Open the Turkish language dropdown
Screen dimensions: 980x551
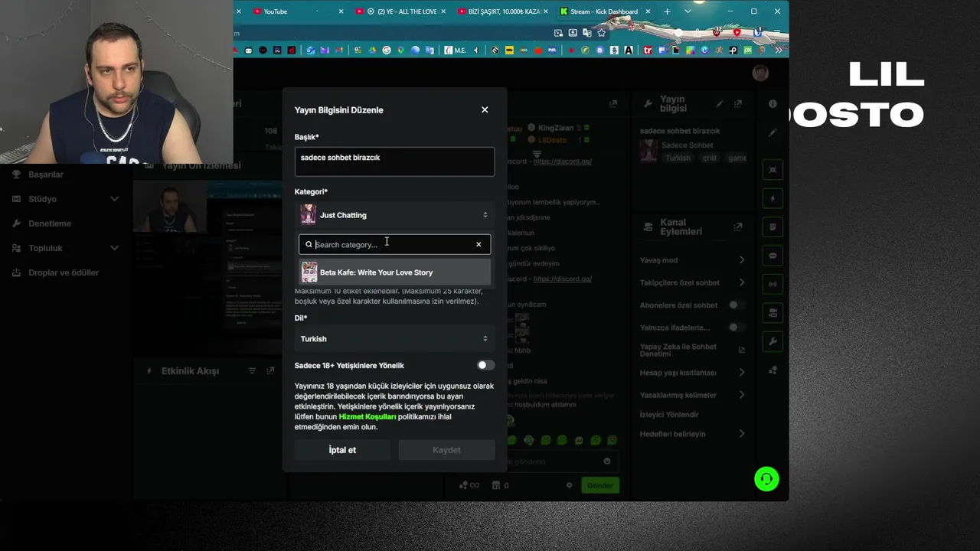coord(394,339)
